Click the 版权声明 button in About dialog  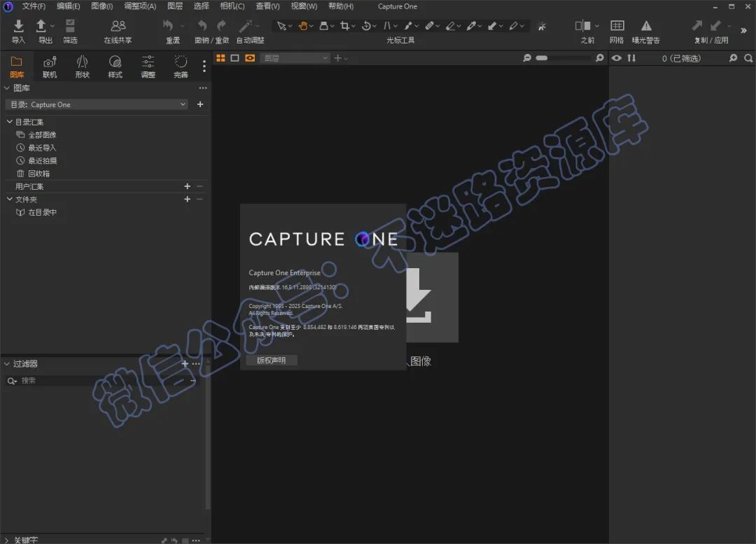271,361
